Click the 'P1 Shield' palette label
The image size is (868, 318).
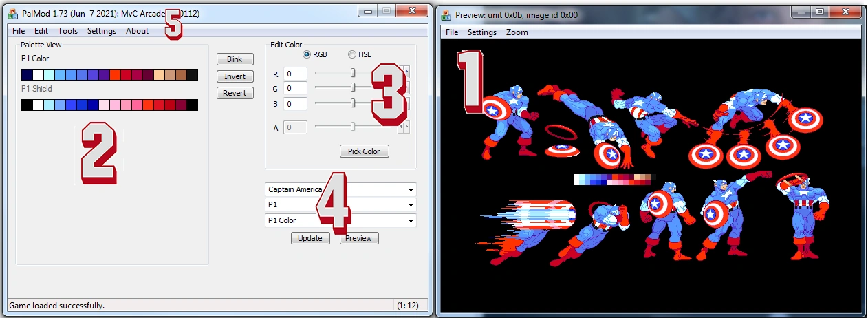36,89
